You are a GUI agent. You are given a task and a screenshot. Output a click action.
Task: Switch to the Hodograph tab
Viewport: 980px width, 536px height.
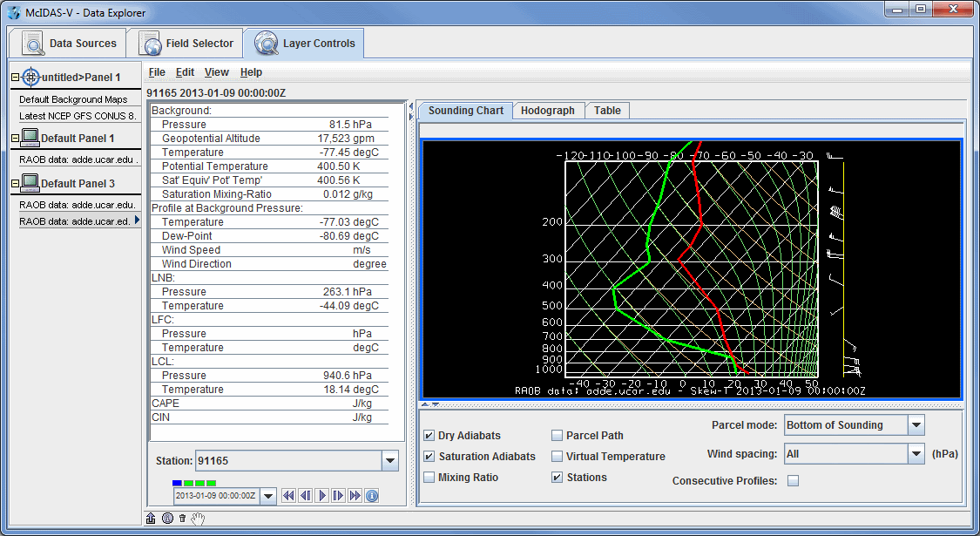click(547, 111)
